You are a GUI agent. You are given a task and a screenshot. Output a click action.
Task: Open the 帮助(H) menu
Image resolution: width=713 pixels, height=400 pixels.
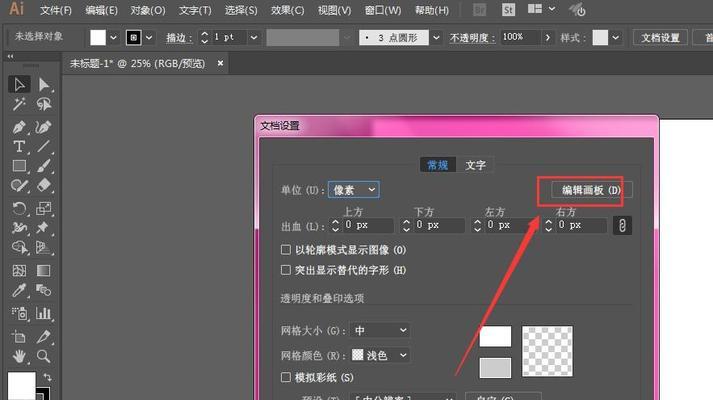pos(432,10)
